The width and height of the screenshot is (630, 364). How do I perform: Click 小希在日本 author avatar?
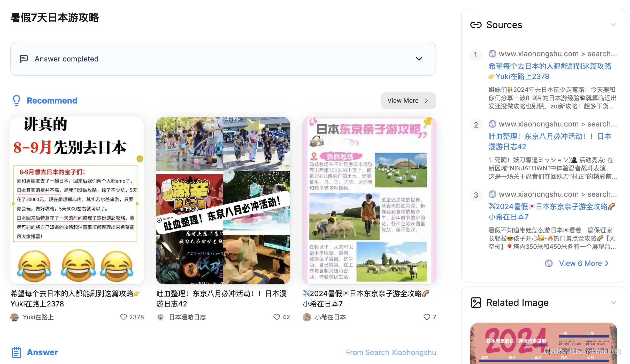[x=307, y=317]
